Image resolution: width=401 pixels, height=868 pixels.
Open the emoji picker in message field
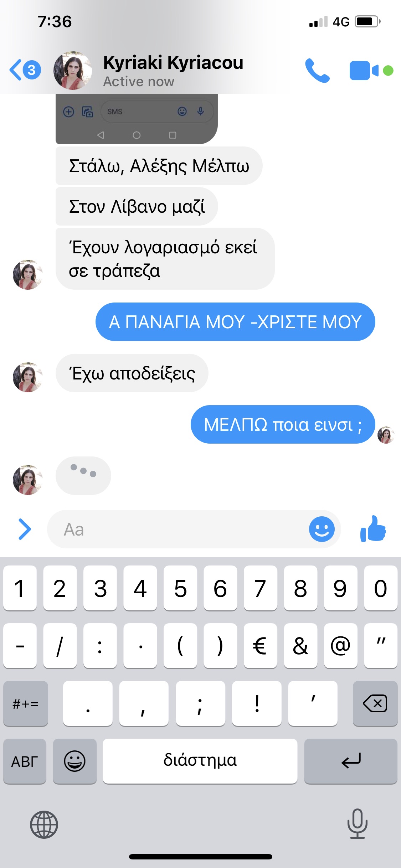coord(322,529)
